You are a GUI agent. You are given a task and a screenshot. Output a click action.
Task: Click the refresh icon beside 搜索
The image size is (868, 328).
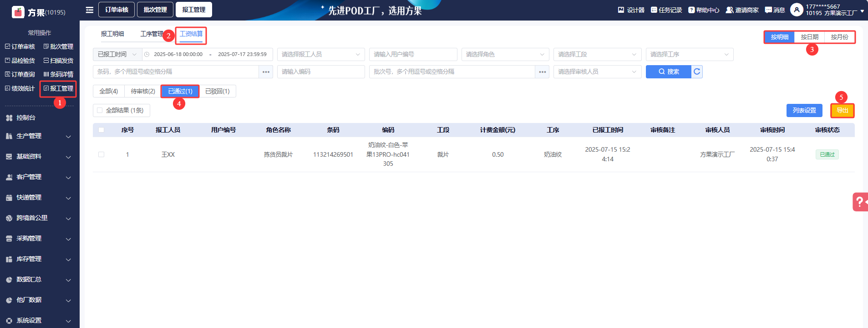[x=697, y=72]
